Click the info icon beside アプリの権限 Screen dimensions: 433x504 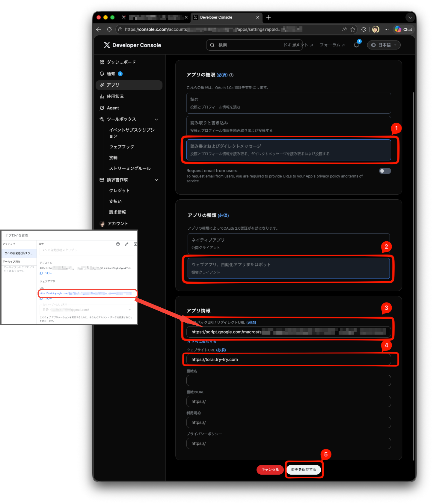pyautogui.click(x=231, y=75)
